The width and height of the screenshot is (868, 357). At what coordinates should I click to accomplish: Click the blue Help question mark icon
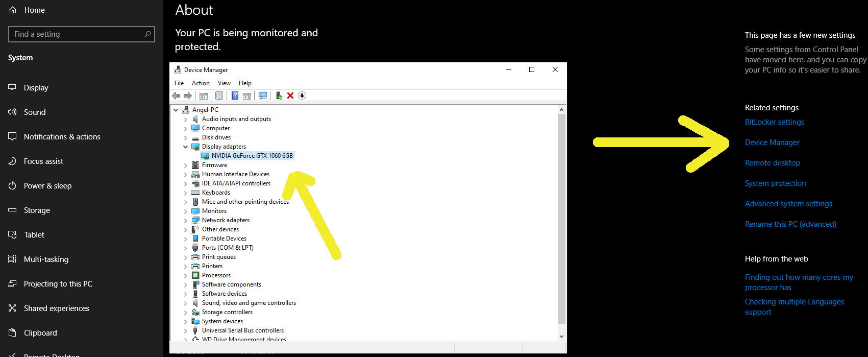[235, 96]
